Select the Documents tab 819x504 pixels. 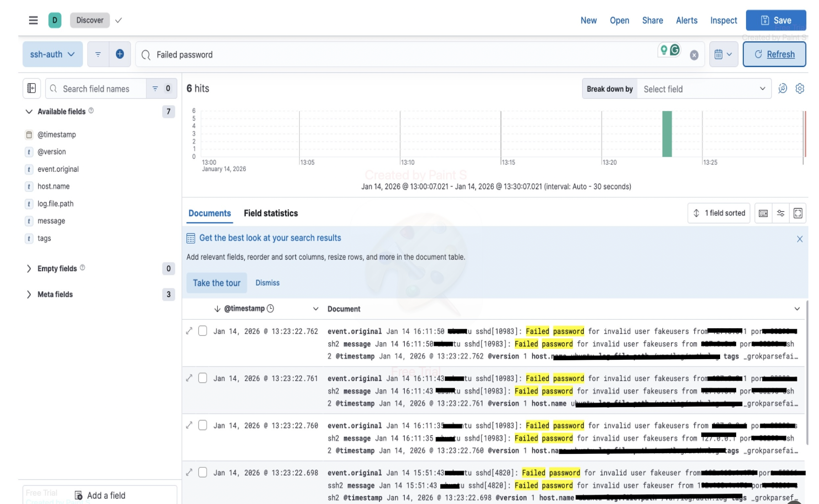coord(209,213)
